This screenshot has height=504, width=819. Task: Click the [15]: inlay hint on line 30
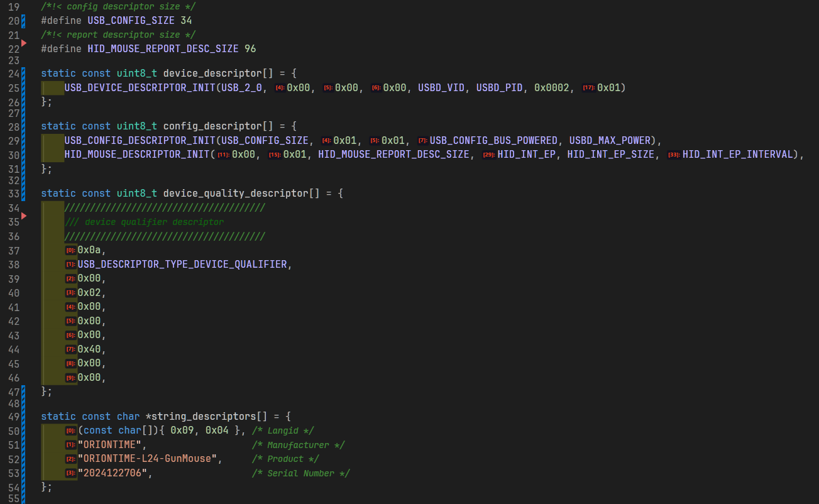coord(275,155)
